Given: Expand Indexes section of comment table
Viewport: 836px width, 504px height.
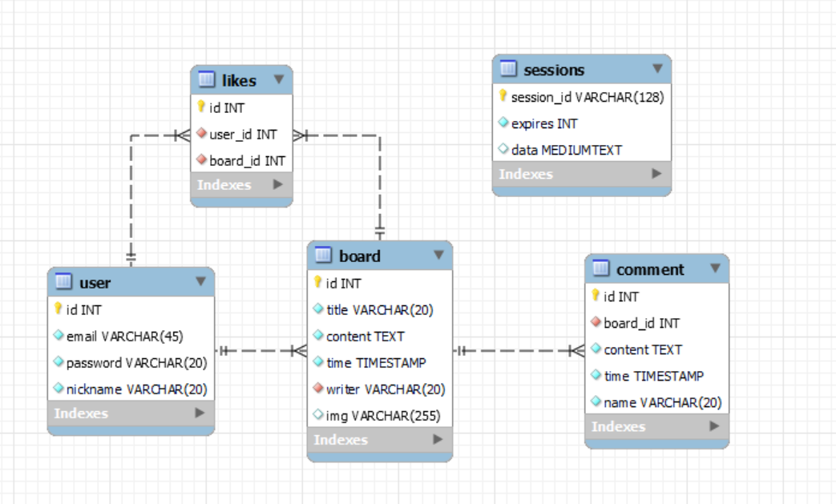Looking at the screenshot, I should (714, 426).
